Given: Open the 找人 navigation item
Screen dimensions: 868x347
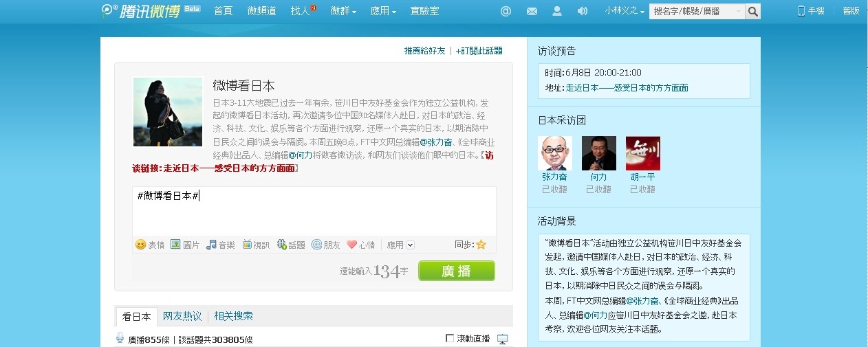Looking at the screenshot, I should (x=301, y=11).
